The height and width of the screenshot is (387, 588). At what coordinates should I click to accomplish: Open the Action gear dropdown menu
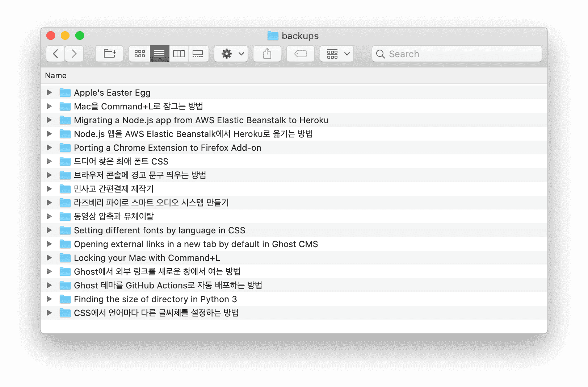click(231, 54)
